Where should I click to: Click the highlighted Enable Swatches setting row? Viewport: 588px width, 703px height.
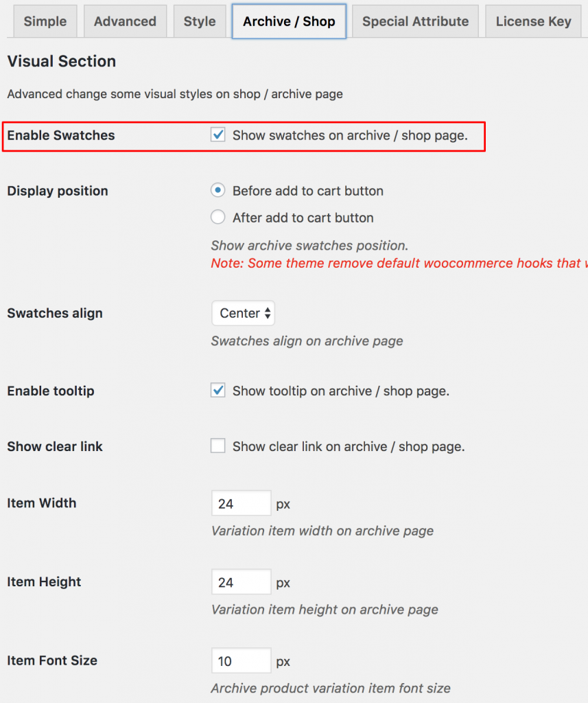tap(244, 135)
